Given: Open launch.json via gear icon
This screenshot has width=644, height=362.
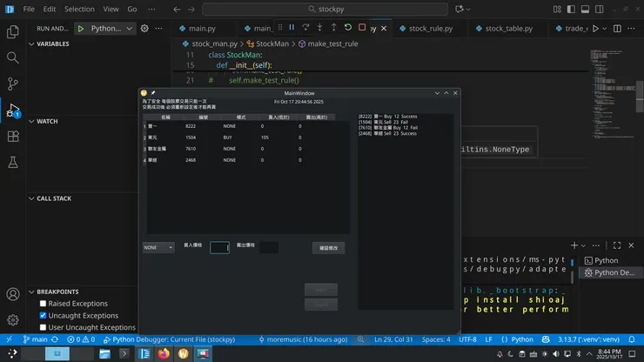Looking at the screenshot, I should pyautogui.click(x=144, y=28).
